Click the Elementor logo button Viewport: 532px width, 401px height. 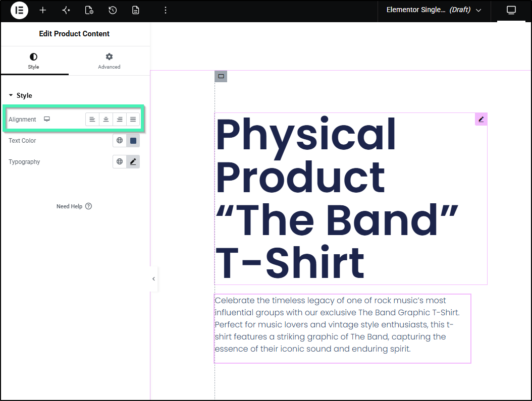(19, 10)
